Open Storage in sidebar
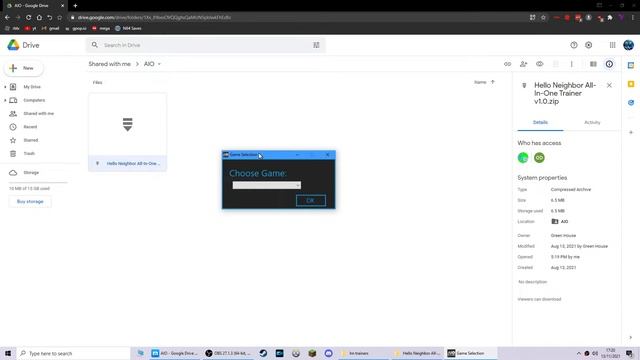The width and height of the screenshot is (640, 360). pos(31,173)
